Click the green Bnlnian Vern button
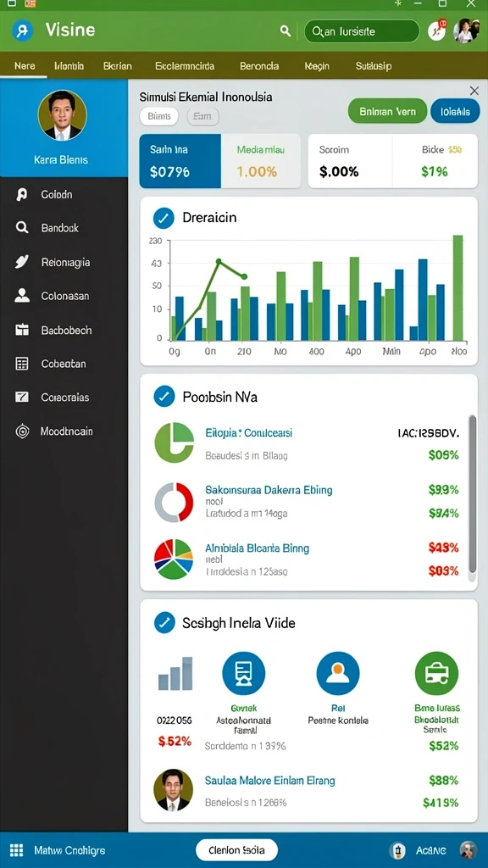The image size is (488, 868). pyautogui.click(x=387, y=111)
